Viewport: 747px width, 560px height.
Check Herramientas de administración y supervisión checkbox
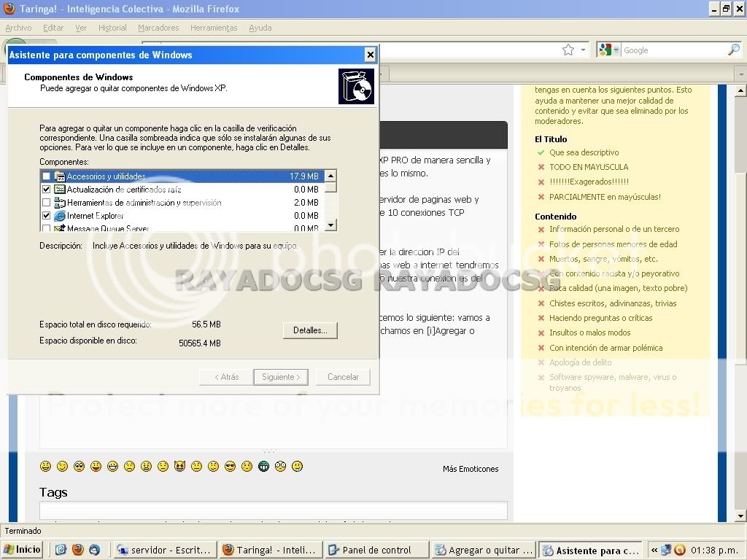click(46, 203)
